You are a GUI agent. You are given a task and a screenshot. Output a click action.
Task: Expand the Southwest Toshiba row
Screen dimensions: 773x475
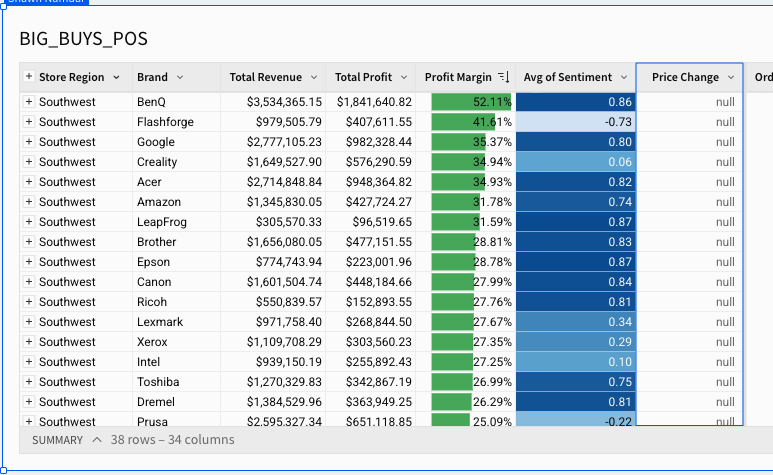[29, 382]
